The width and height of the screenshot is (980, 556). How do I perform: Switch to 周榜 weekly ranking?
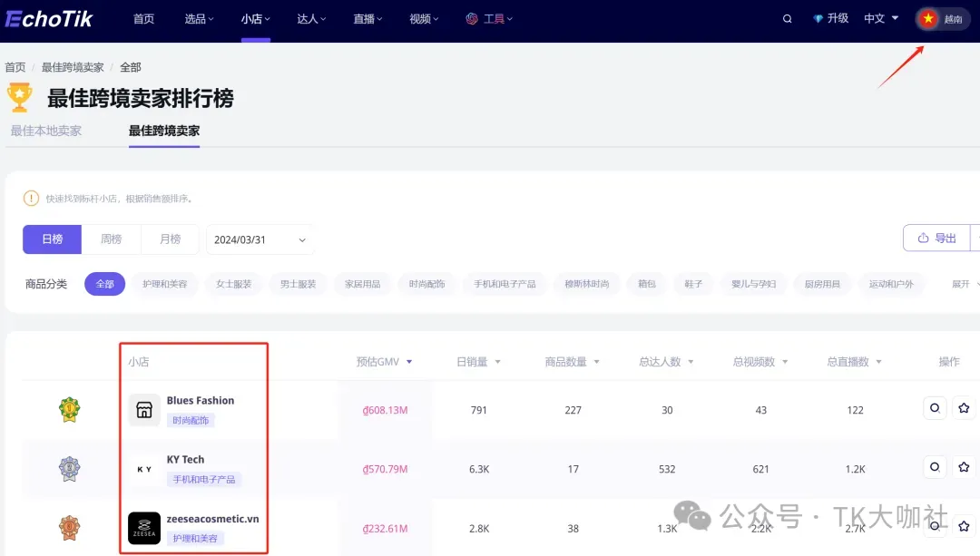[x=112, y=239]
